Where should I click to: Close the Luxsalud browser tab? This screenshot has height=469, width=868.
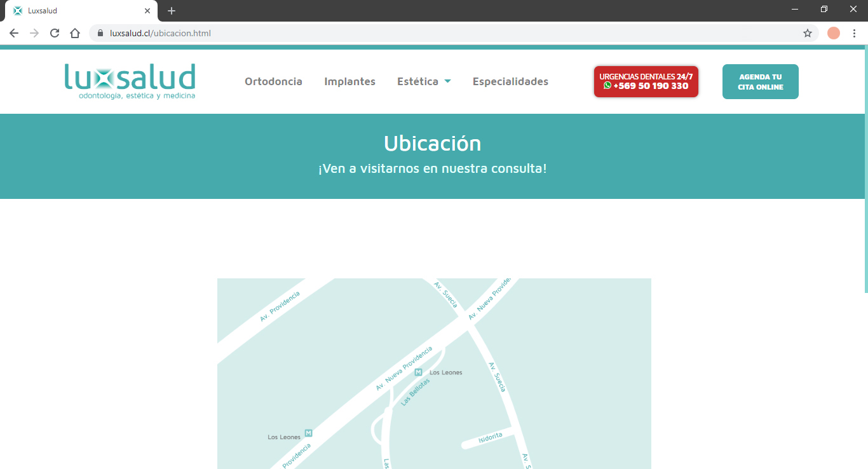pos(147,11)
